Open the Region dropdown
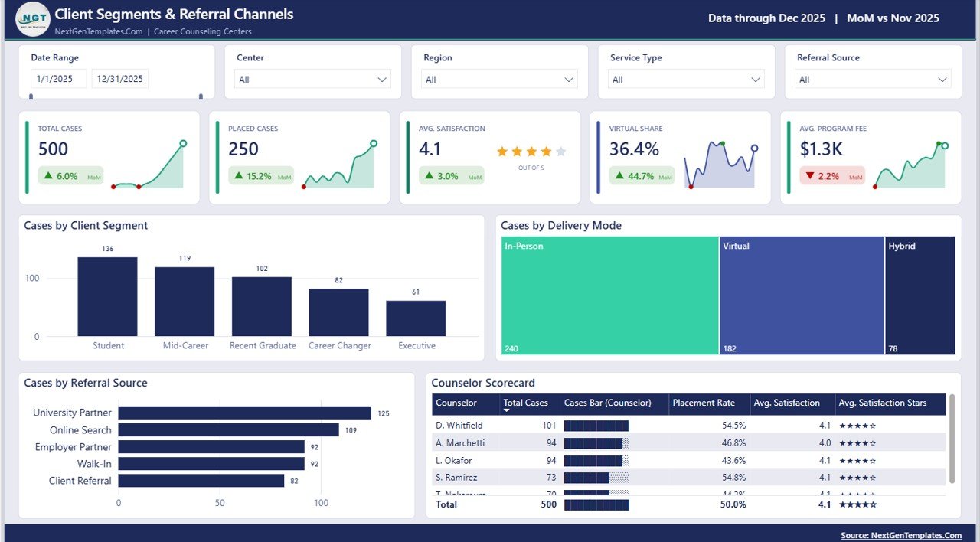This screenshot has width=980, height=542. pos(499,80)
